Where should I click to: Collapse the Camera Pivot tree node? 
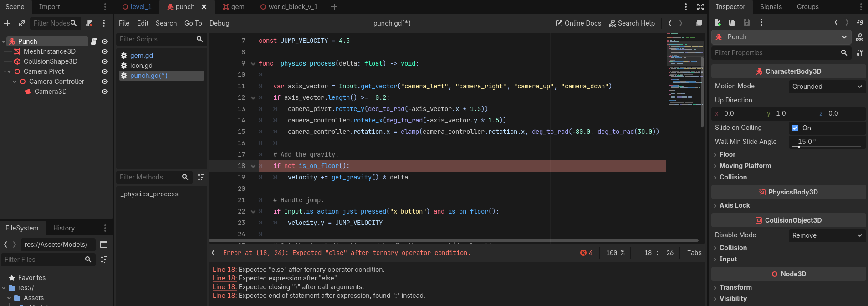pyautogui.click(x=9, y=71)
